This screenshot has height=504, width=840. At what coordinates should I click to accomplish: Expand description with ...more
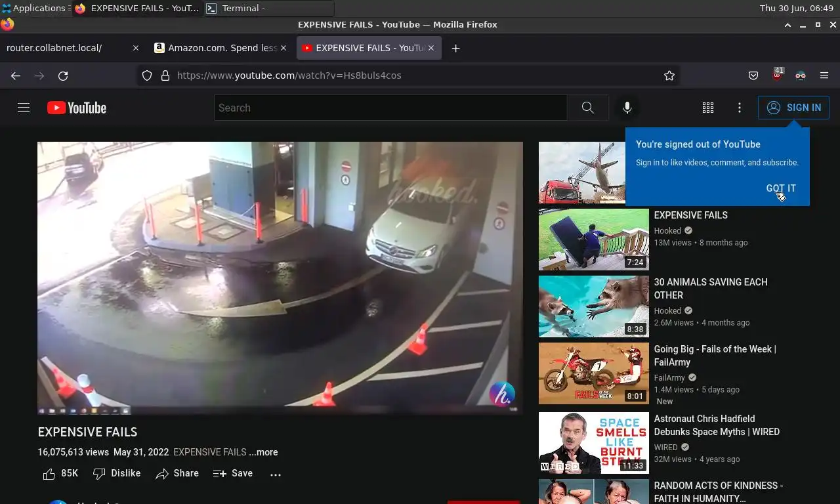[x=263, y=452]
